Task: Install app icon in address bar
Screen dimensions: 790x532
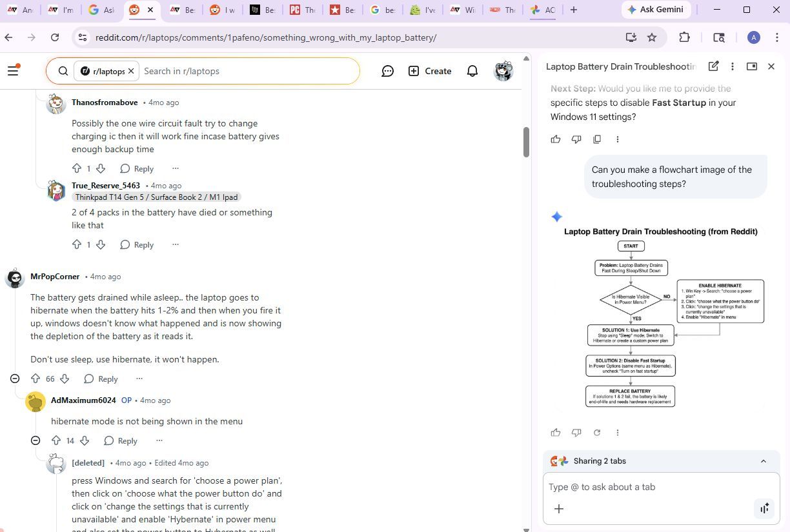Action: (631, 37)
